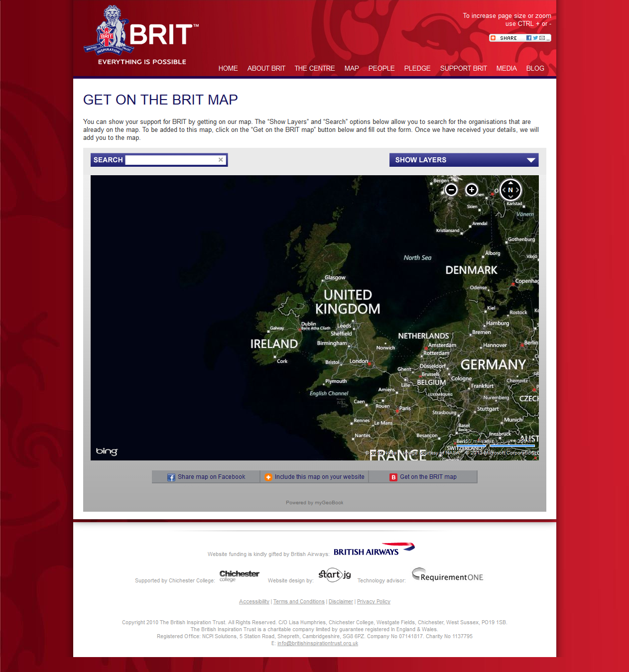Screen dimensions: 629x672
Task: Open THE CENTRE menu item
Action: point(315,68)
